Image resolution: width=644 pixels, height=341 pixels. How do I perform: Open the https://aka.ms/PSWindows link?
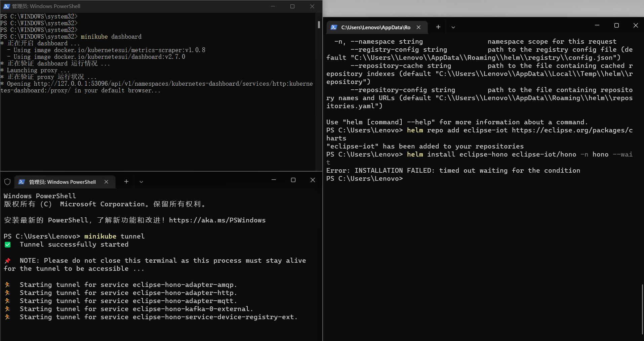217,220
